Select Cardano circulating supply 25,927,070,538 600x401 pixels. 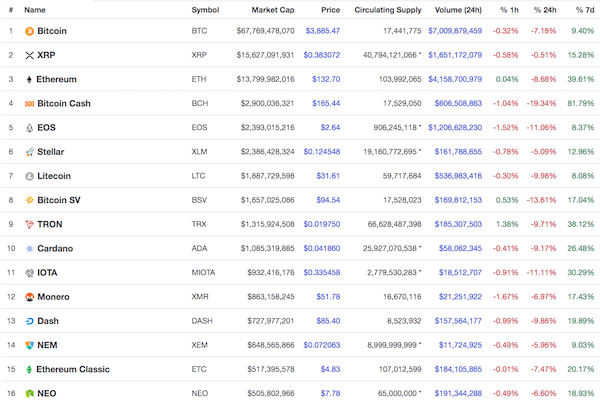coord(390,248)
